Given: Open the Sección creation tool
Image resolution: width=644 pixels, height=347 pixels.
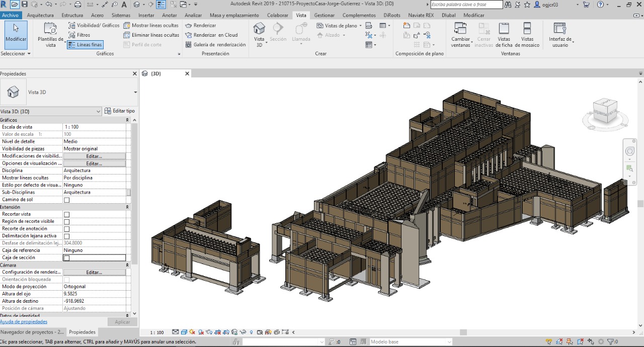Looking at the screenshot, I should (278, 31).
